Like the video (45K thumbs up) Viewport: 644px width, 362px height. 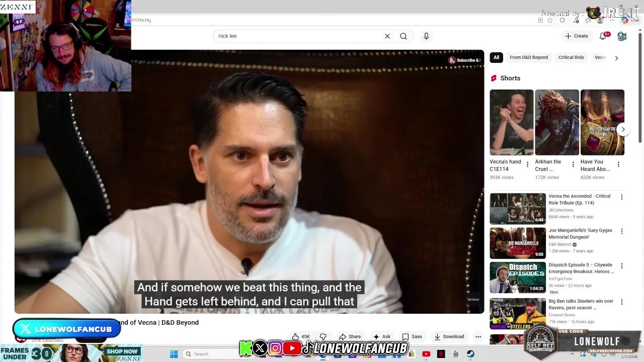pos(300,337)
